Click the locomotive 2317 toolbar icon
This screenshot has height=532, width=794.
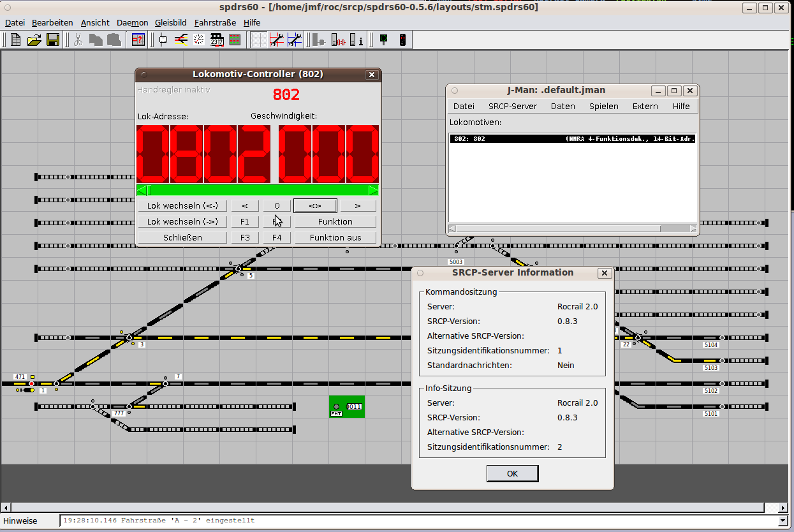[217, 40]
